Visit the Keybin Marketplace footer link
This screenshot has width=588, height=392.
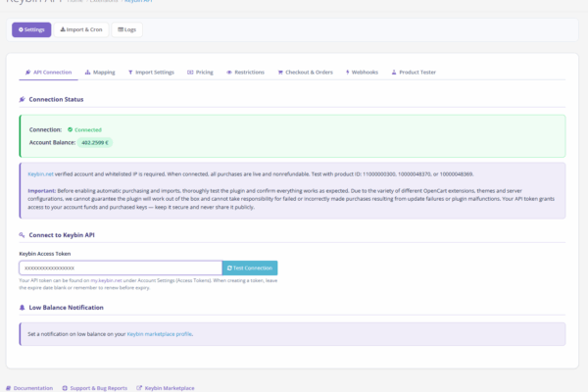tap(167, 388)
